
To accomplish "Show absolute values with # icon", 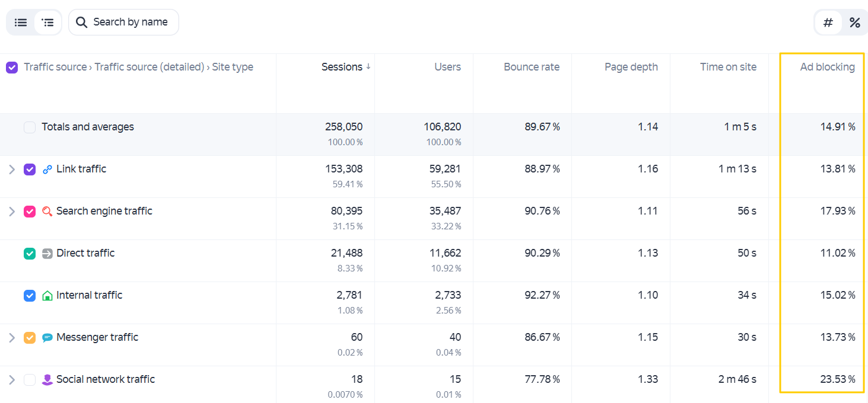I will [828, 23].
